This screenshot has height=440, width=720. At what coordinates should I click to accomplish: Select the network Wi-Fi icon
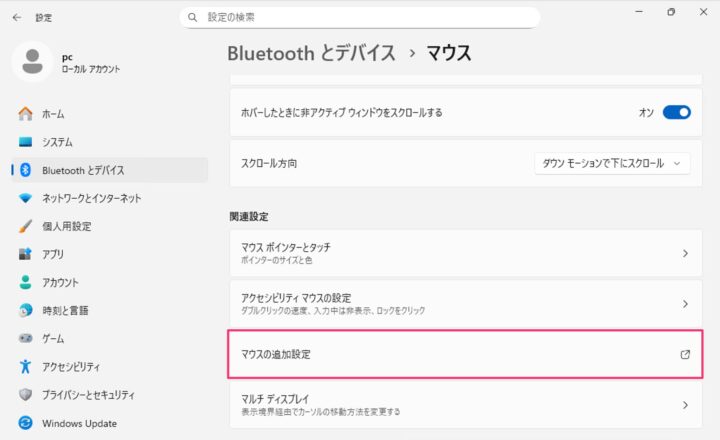[25, 198]
